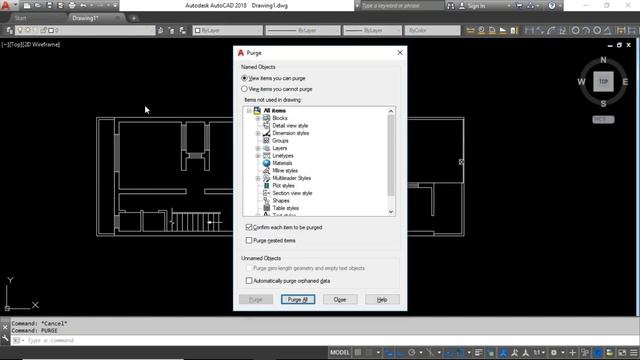Click the MODEL space button

(x=340, y=352)
